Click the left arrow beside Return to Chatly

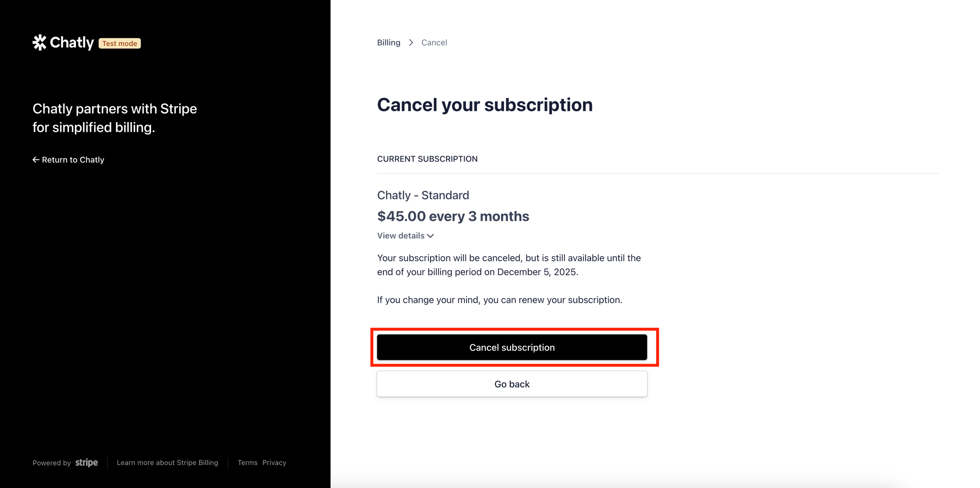36,160
